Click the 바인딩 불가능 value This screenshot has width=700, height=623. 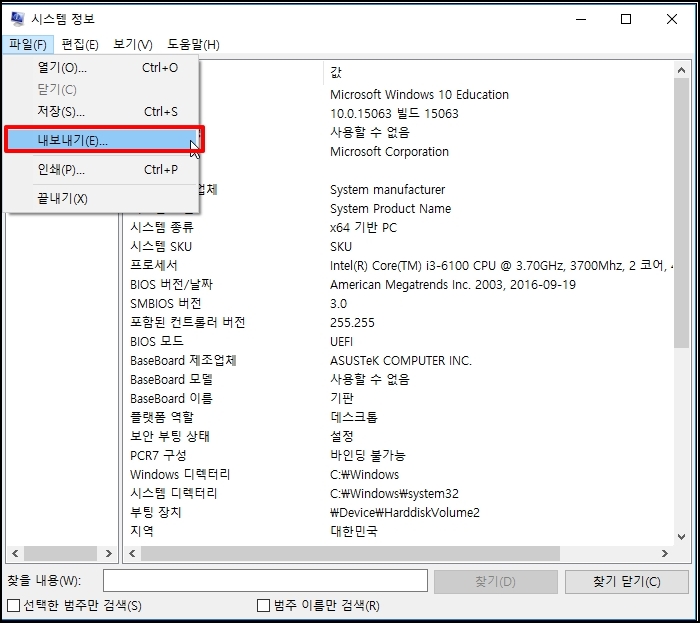367,456
